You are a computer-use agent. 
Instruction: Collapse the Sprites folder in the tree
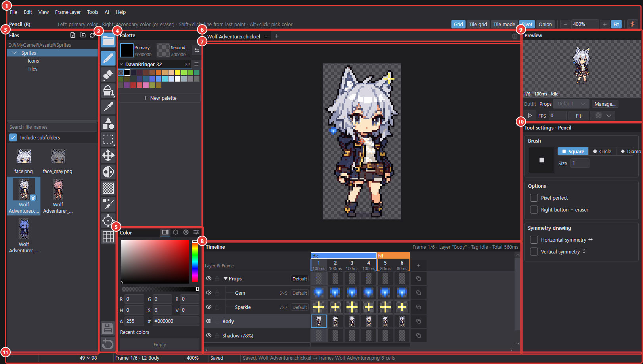(15, 53)
